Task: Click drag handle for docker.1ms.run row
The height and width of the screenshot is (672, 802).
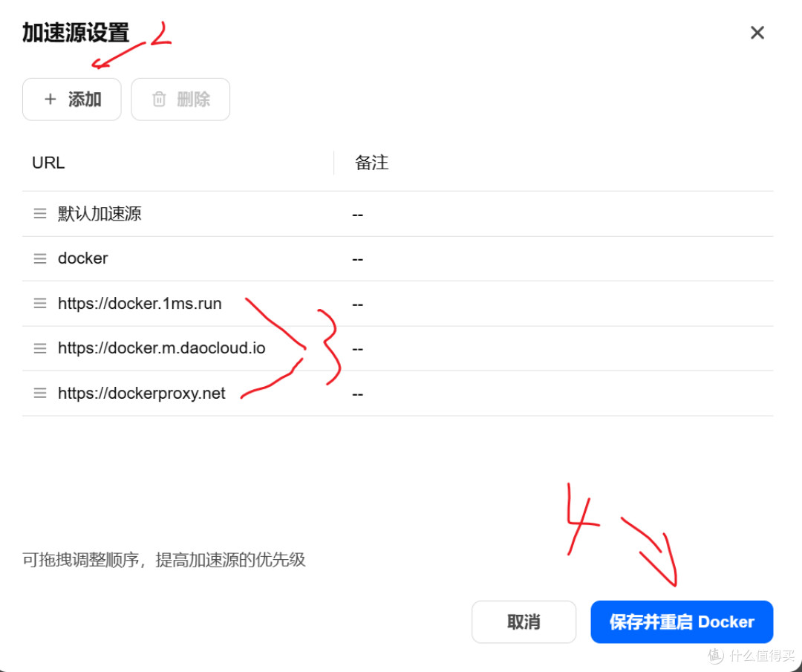Action: pos(40,303)
